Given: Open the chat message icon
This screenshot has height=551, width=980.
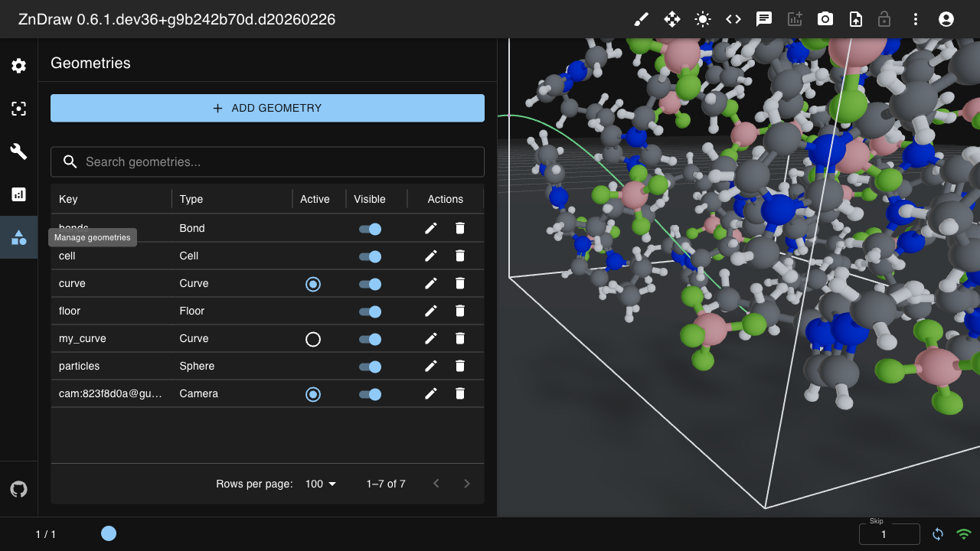Looking at the screenshot, I should [x=764, y=19].
